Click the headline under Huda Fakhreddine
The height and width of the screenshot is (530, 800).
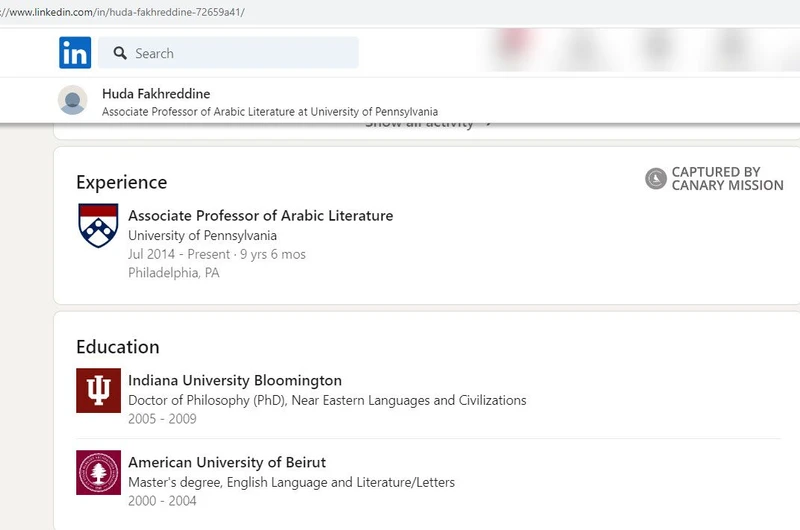tap(270, 112)
